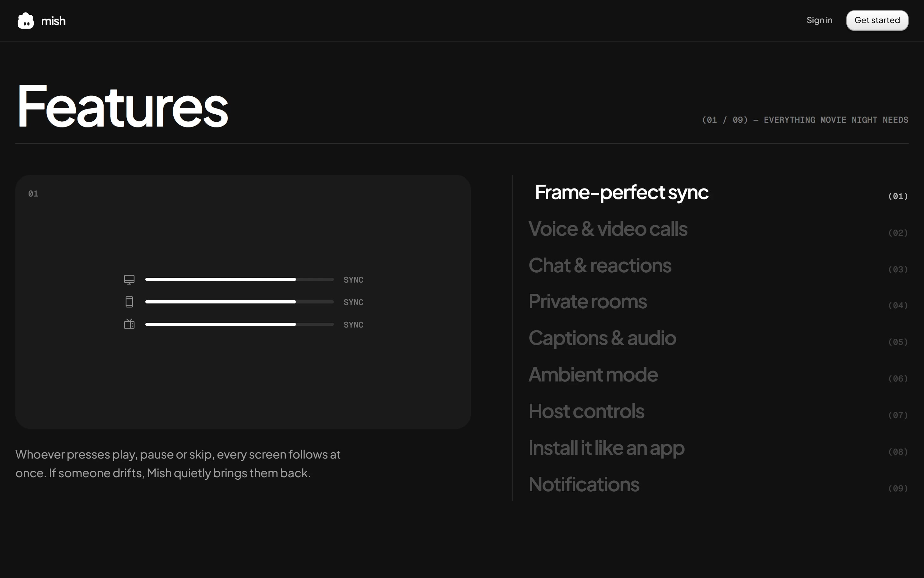Click the desktop sync progress bar
This screenshot has height=578, width=924.
click(x=239, y=279)
